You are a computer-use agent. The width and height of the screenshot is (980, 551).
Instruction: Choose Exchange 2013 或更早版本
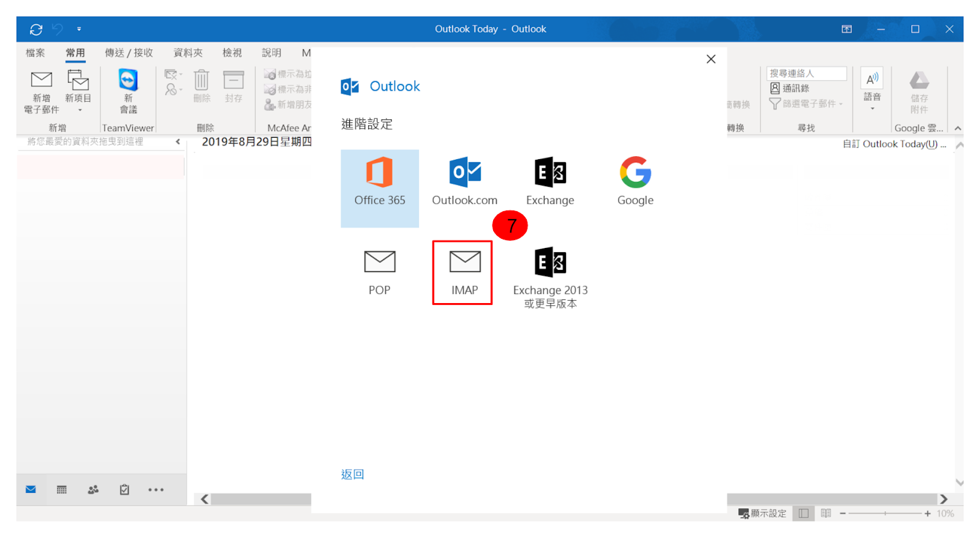pyautogui.click(x=550, y=278)
